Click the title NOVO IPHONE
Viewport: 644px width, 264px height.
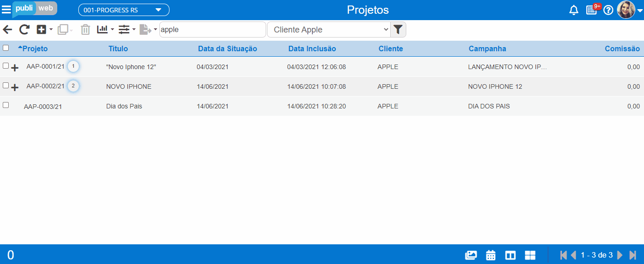tap(129, 86)
